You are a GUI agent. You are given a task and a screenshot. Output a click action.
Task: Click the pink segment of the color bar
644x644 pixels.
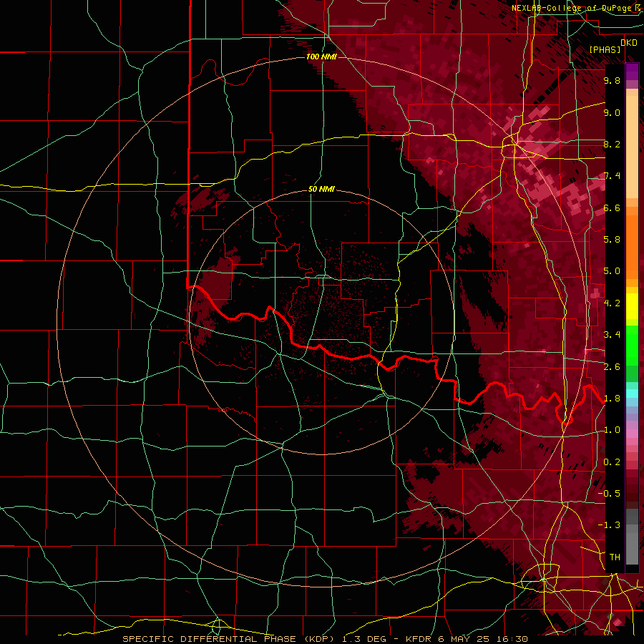[632, 434]
